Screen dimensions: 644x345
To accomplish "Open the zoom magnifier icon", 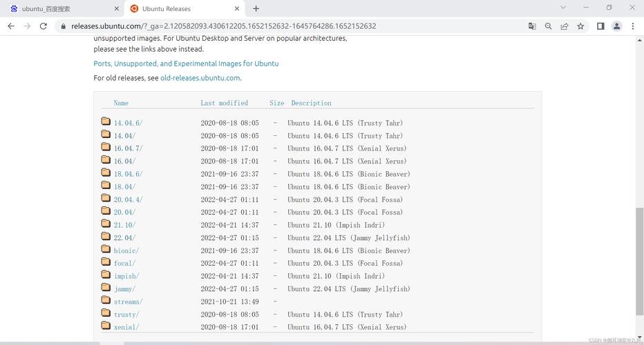I will pyautogui.click(x=549, y=26).
